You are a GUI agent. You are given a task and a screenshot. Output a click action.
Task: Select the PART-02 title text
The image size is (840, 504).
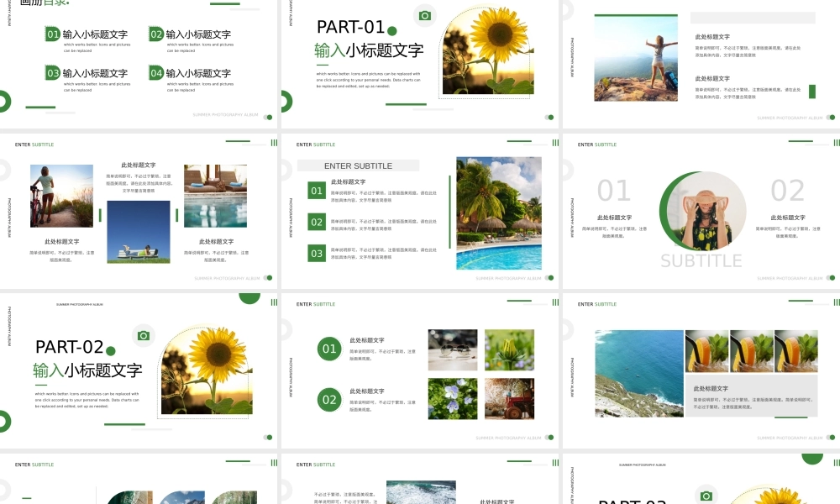69,347
